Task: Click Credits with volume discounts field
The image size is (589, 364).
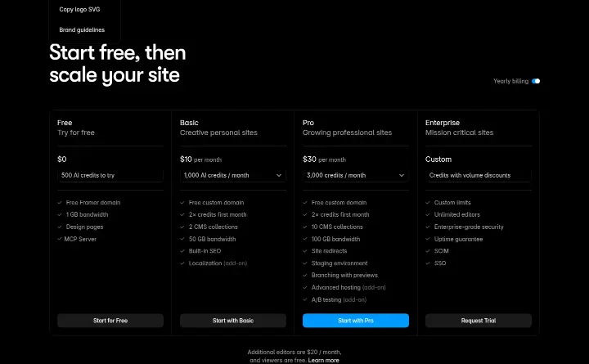Action: coord(479,175)
